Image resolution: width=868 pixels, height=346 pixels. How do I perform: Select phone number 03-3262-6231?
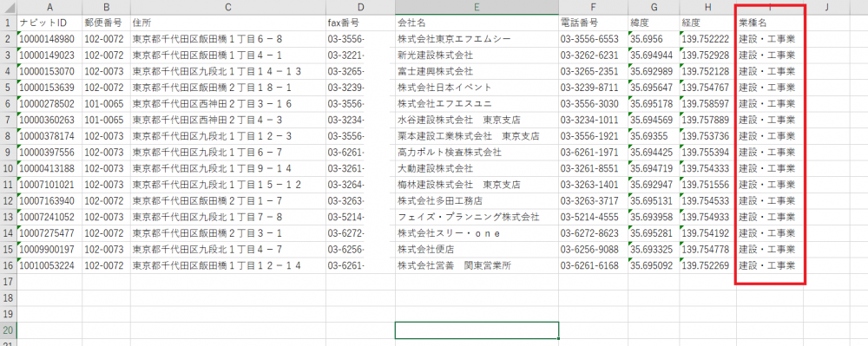(593, 55)
